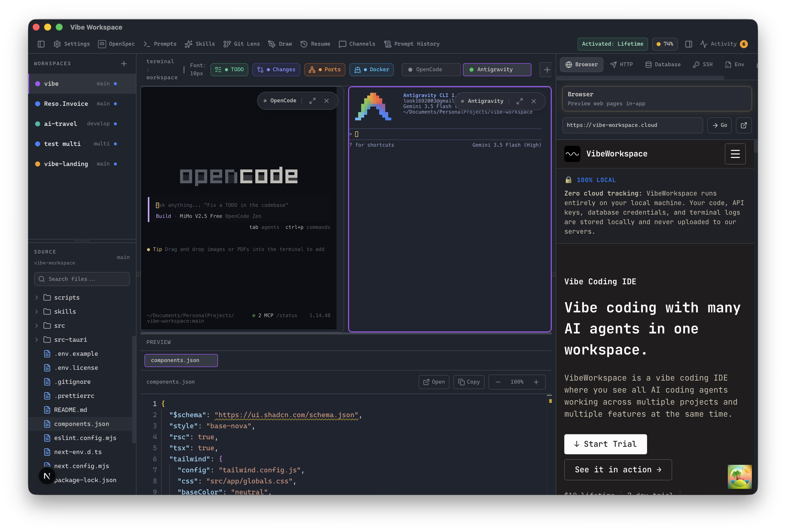Screen dimensions: 786x532
Task: Select the Reso.Invoice workspace
Action: click(x=82, y=104)
